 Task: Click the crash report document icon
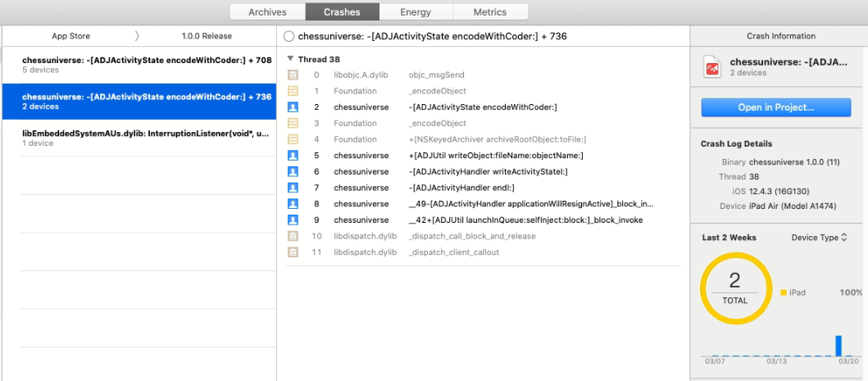coord(712,66)
